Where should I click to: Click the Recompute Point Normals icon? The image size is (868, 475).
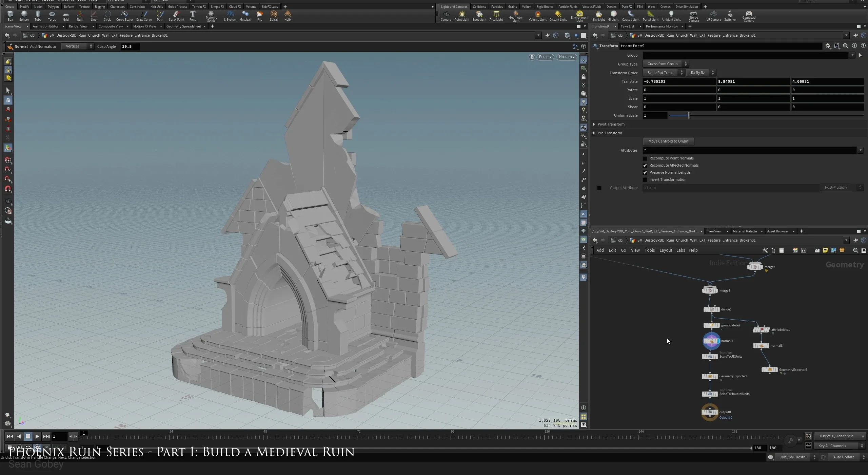click(x=645, y=158)
